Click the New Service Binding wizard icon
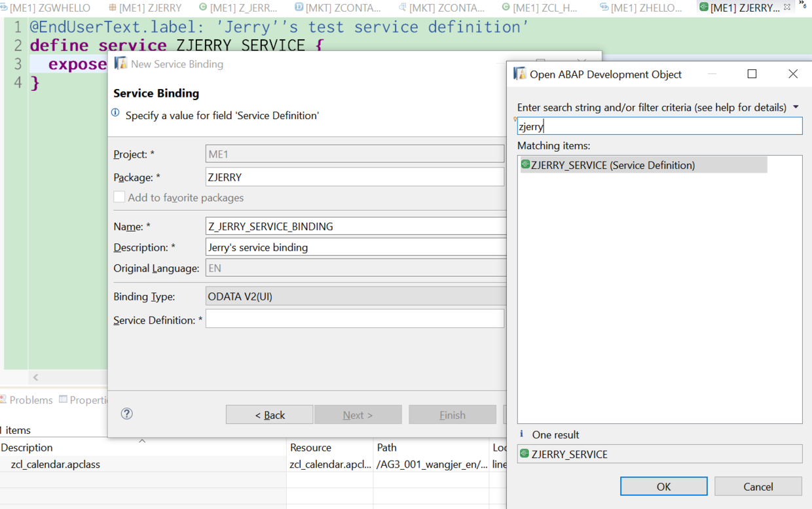This screenshot has width=812, height=509. pos(120,63)
